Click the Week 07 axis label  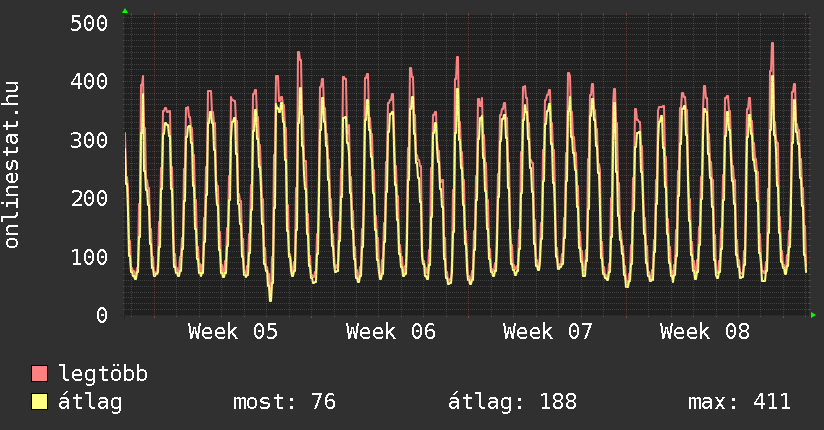tap(548, 332)
